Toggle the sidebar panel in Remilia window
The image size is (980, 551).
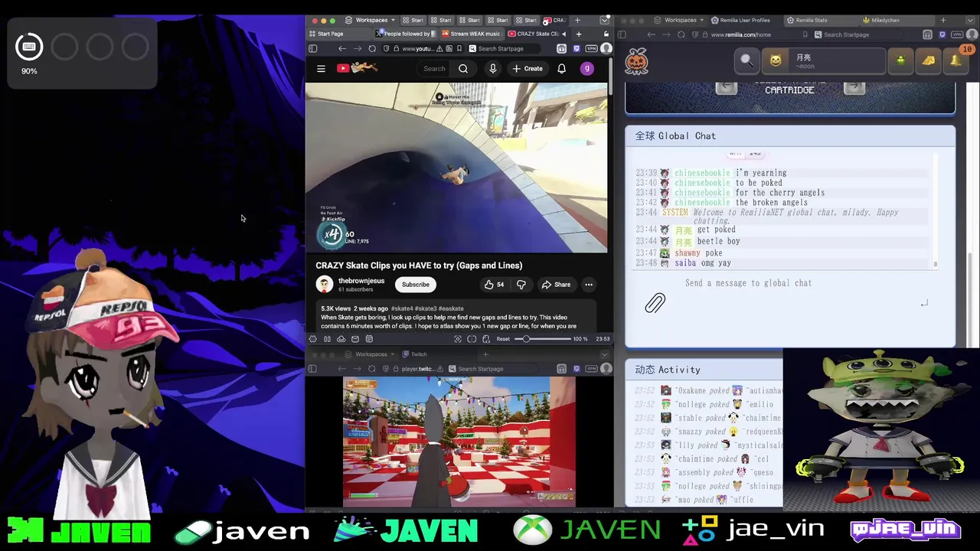(x=622, y=34)
